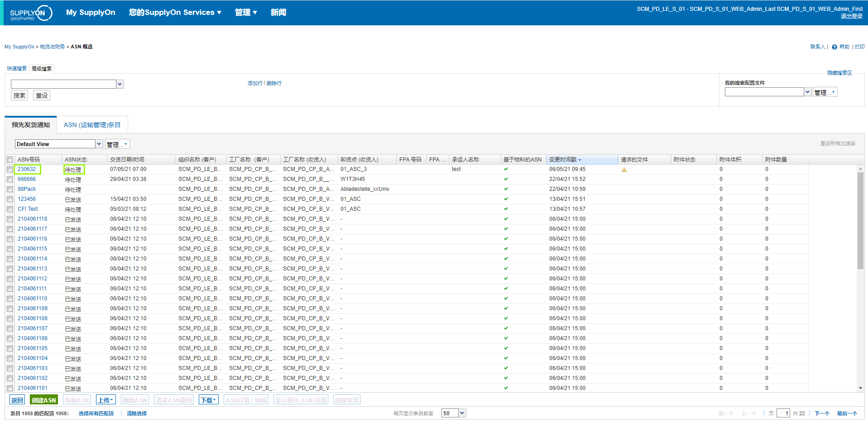Expand the advanced search criteria dropdown
Image resolution: width=868 pixels, height=422 pixels.
pos(120,84)
